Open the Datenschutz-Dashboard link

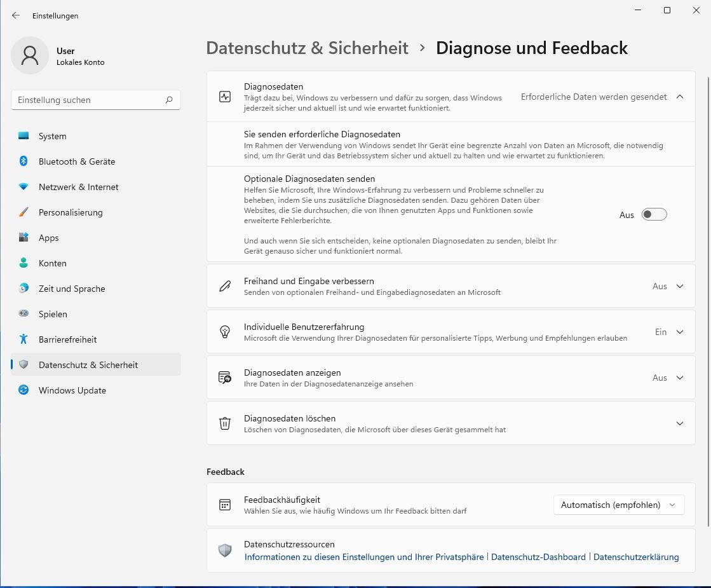[x=538, y=557]
